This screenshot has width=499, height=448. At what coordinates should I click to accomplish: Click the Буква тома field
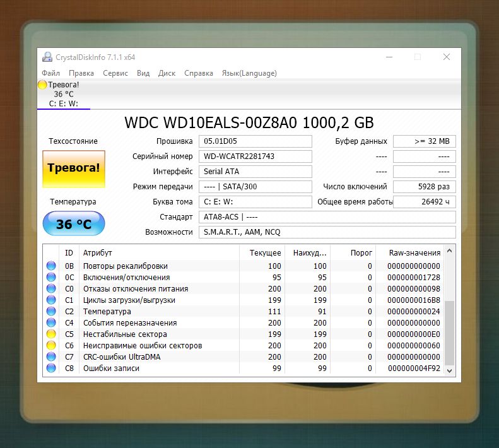(255, 202)
